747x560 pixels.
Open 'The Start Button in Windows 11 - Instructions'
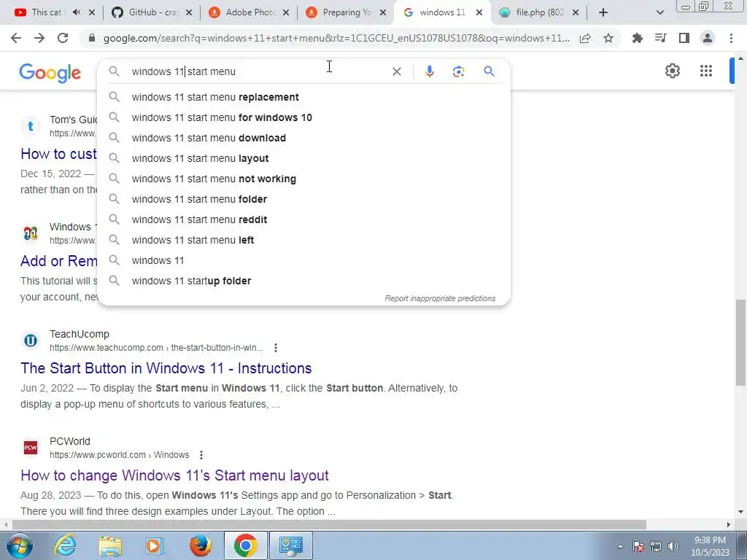tap(166, 368)
